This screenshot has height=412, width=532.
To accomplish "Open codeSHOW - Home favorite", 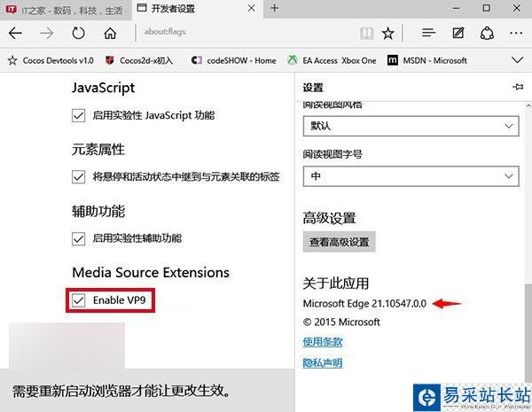I will coord(233,61).
